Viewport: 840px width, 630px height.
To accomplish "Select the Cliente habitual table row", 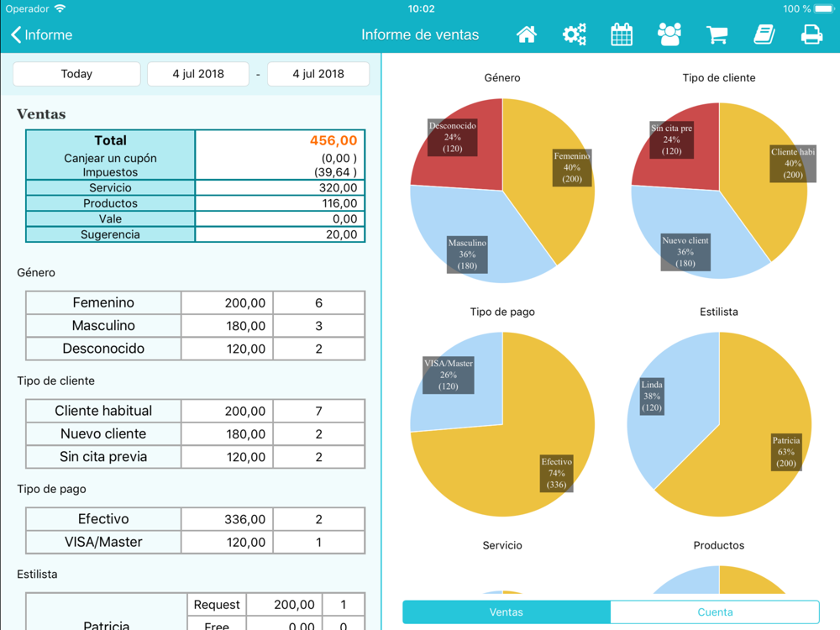I will point(196,411).
